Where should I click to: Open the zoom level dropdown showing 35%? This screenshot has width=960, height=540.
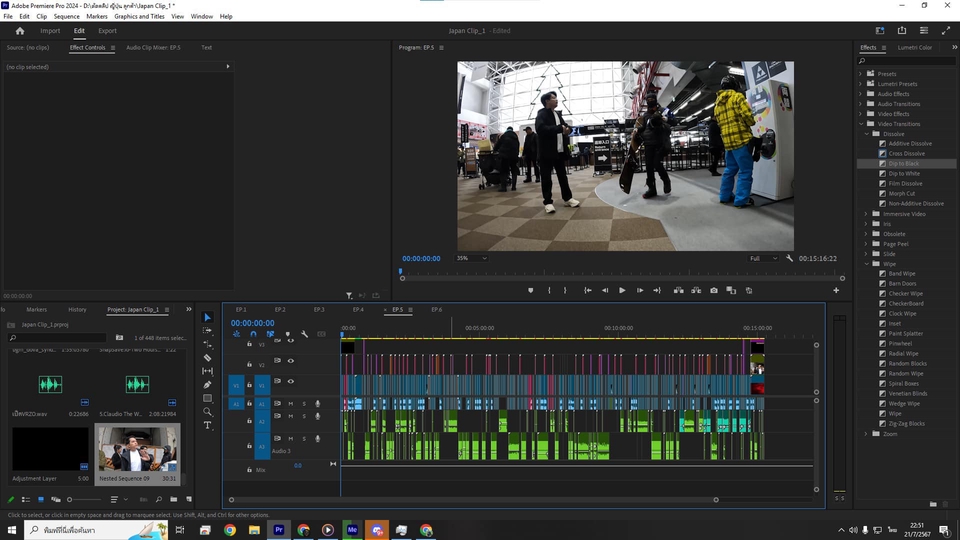coord(472,258)
